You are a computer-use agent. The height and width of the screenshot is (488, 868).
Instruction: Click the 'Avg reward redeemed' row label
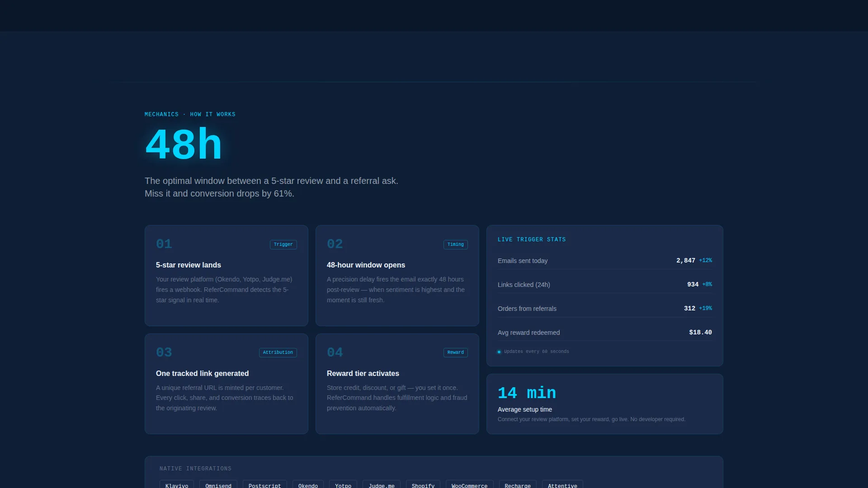tap(528, 333)
